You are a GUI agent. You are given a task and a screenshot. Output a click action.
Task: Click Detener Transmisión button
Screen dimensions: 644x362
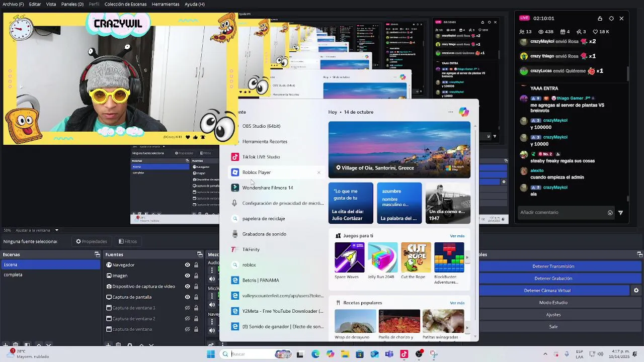point(553,266)
